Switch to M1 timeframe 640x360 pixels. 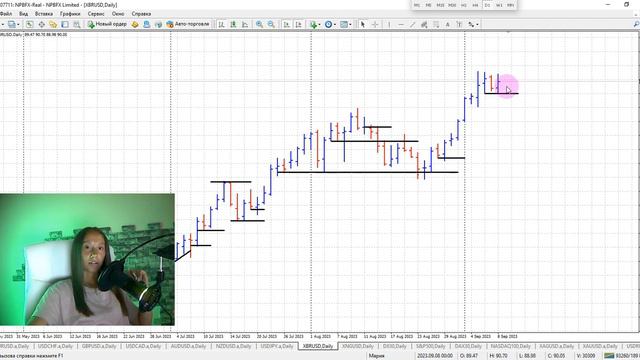[x=416, y=5]
